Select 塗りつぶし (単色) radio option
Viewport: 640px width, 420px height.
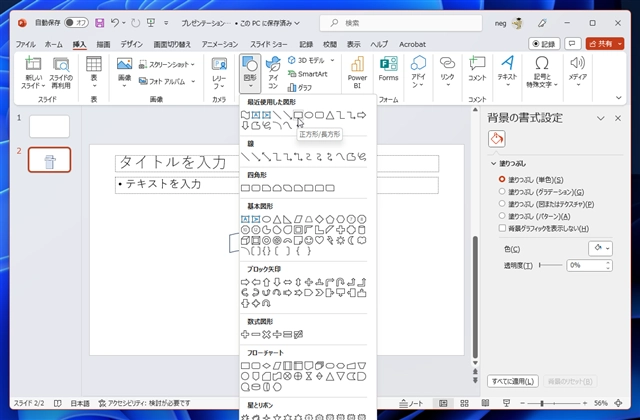pyautogui.click(x=502, y=179)
